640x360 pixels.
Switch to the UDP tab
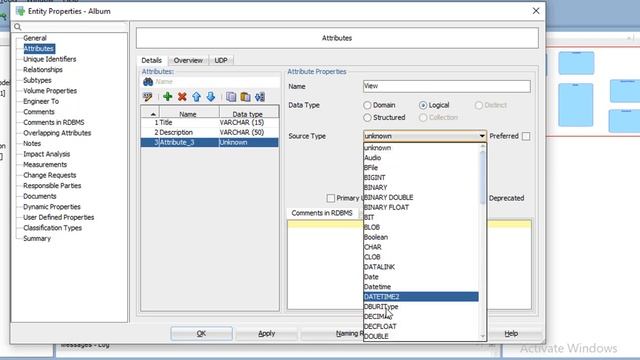click(221, 60)
